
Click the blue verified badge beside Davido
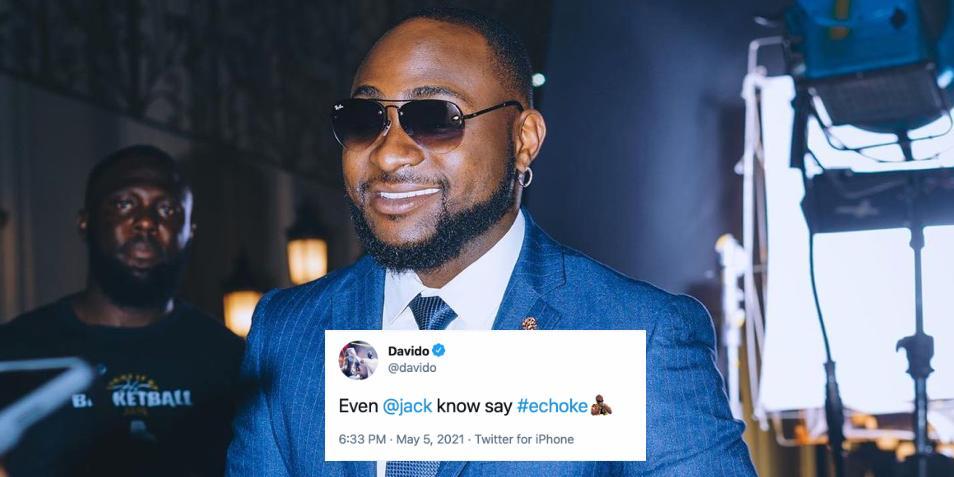point(439,350)
